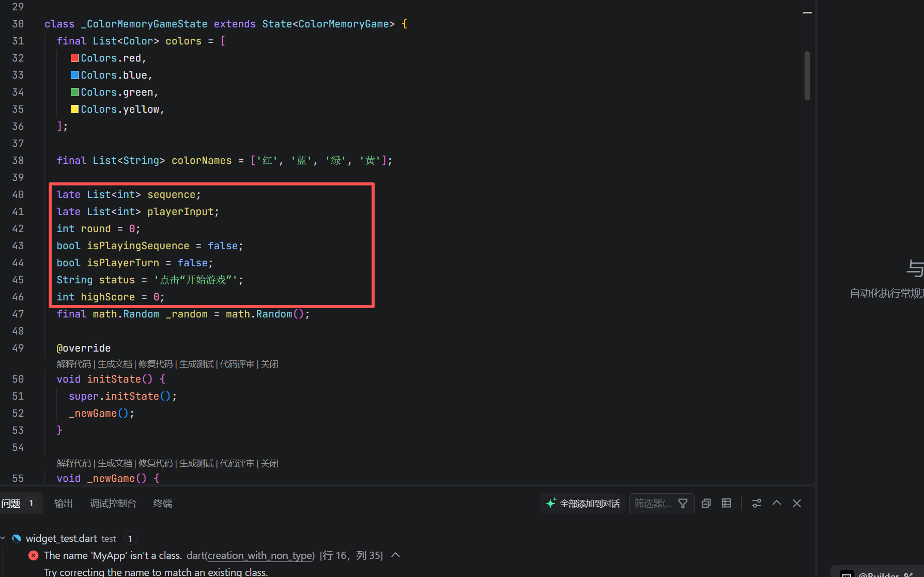
Task: Open the panel settings sliders icon
Action: (757, 503)
